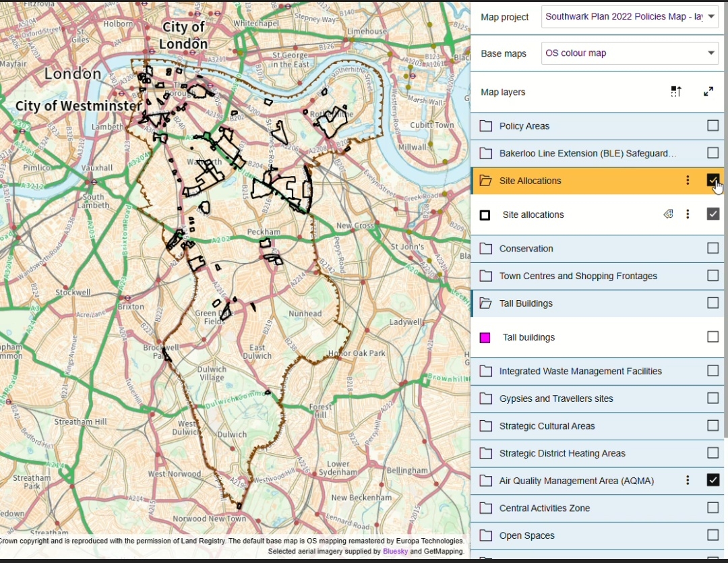Expand the Map layers panel with arrows icon
Viewport: 728px width, 563px height.
pyautogui.click(x=708, y=92)
